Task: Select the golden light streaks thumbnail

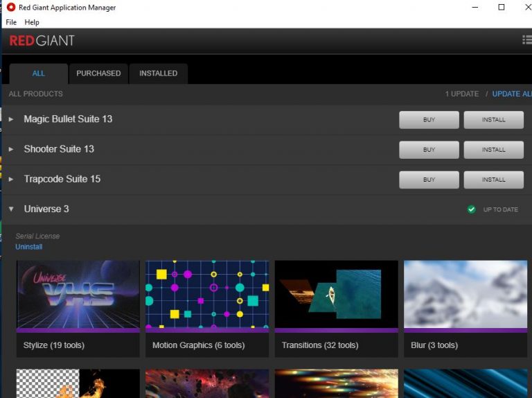Action: [336, 383]
